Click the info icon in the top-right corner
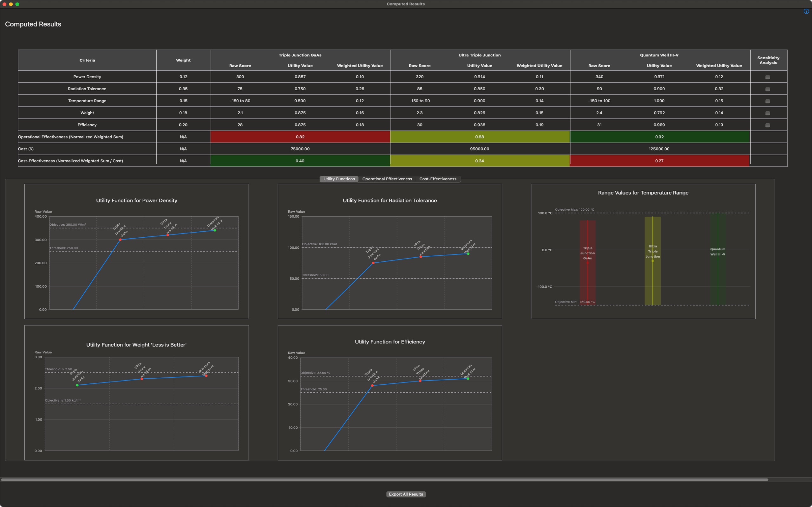This screenshot has height=507, width=812. (806, 11)
